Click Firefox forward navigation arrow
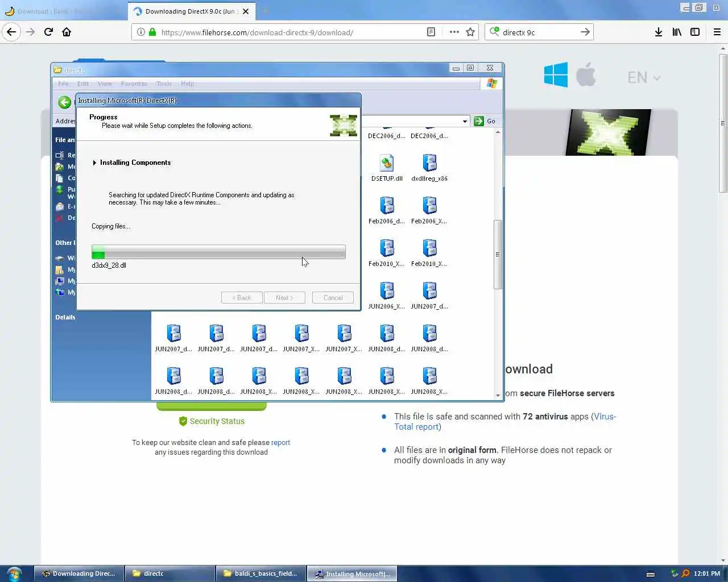The height and width of the screenshot is (582, 728). (30, 32)
